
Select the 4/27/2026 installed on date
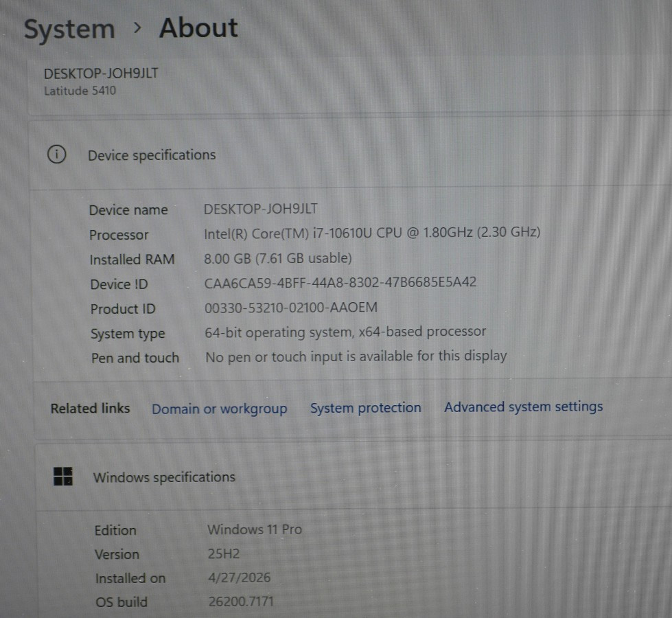point(239,577)
